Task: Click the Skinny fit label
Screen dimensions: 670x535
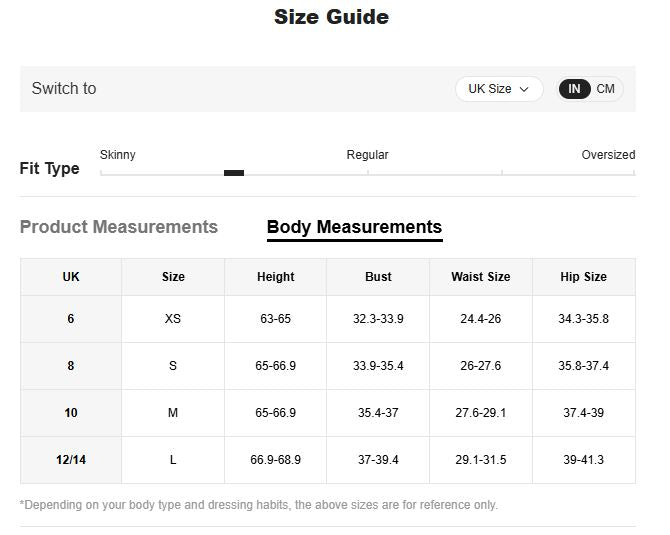Action: tap(118, 155)
